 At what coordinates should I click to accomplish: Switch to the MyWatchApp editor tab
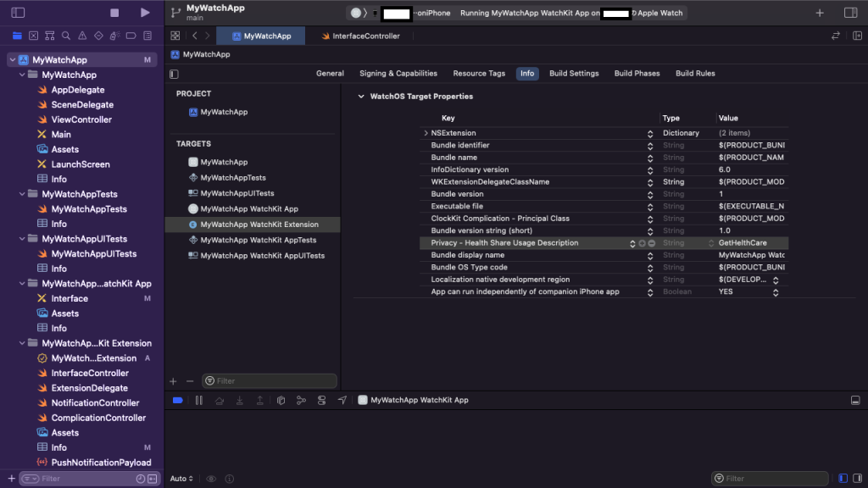(x=261, y=36)
